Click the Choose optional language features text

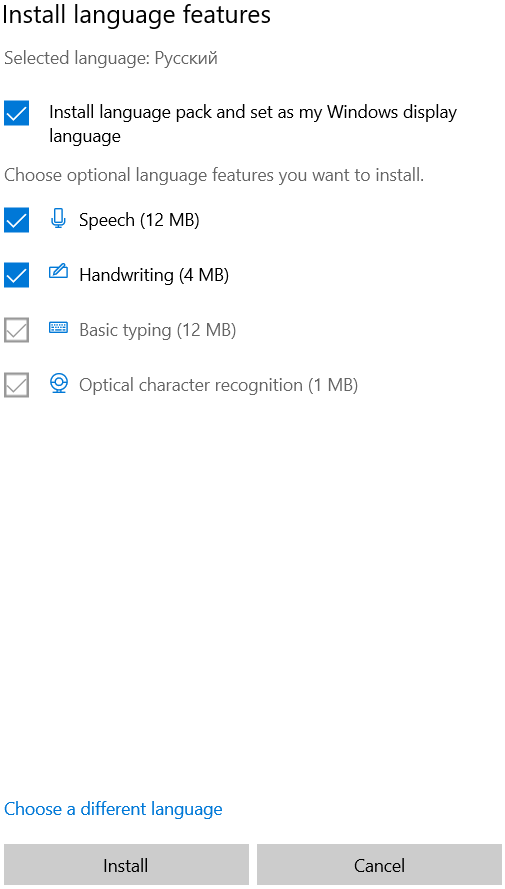[214, 175]
